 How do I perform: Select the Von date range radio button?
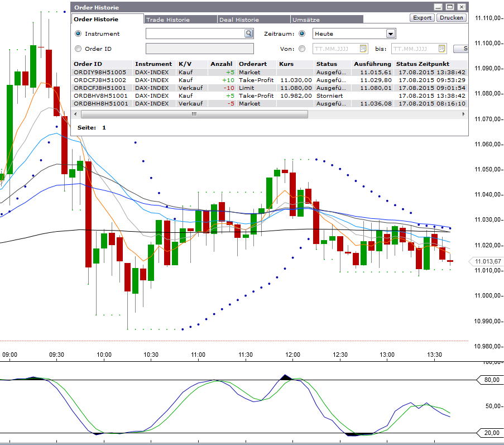click(302, 49)
